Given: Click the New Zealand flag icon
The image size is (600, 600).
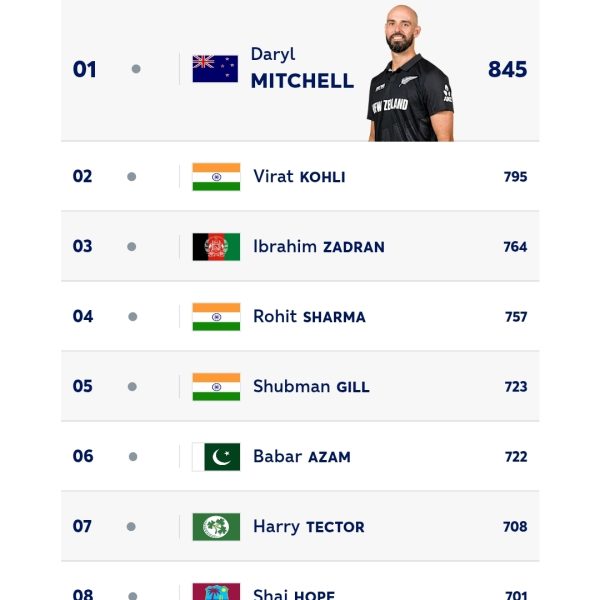Looking at the screenshot, I should coord(215,69).
